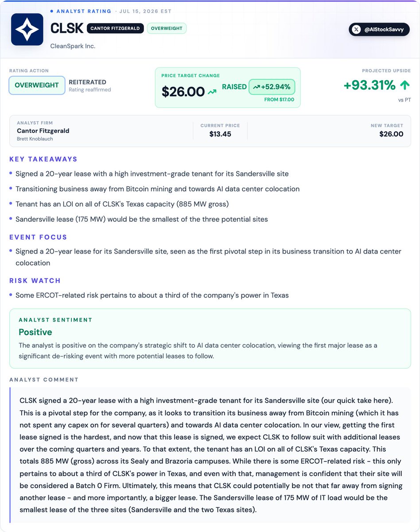Click the trend icon inside the +52.94% badge

(257, 87)
